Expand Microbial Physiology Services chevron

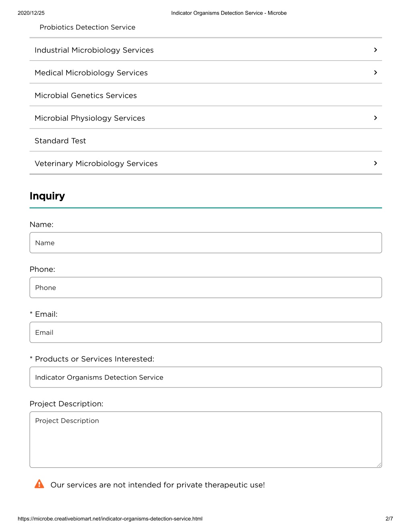(375, 118)
